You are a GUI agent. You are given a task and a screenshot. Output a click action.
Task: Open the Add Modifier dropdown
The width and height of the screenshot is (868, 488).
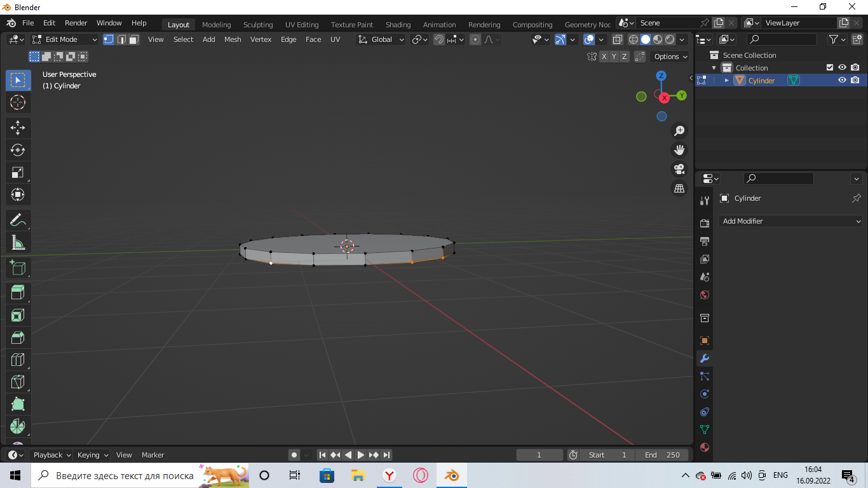pos(791,221)
